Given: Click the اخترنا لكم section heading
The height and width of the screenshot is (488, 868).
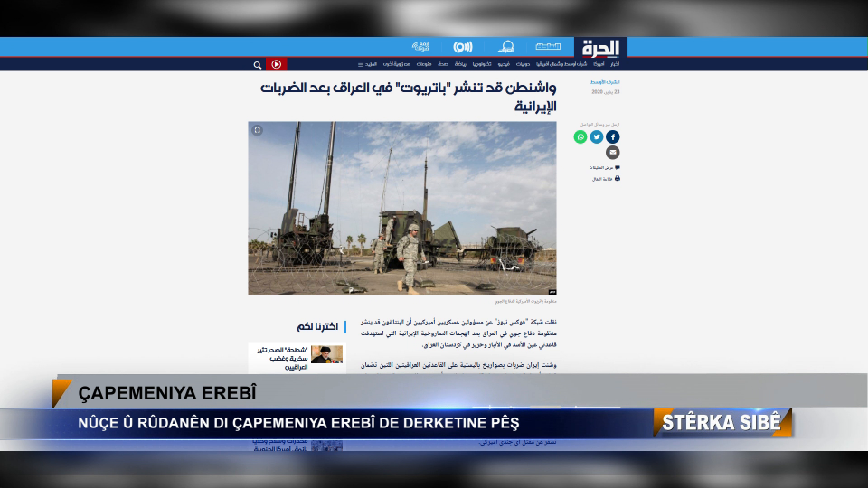Looking at the screenshot, I should (x=317, y=326).
